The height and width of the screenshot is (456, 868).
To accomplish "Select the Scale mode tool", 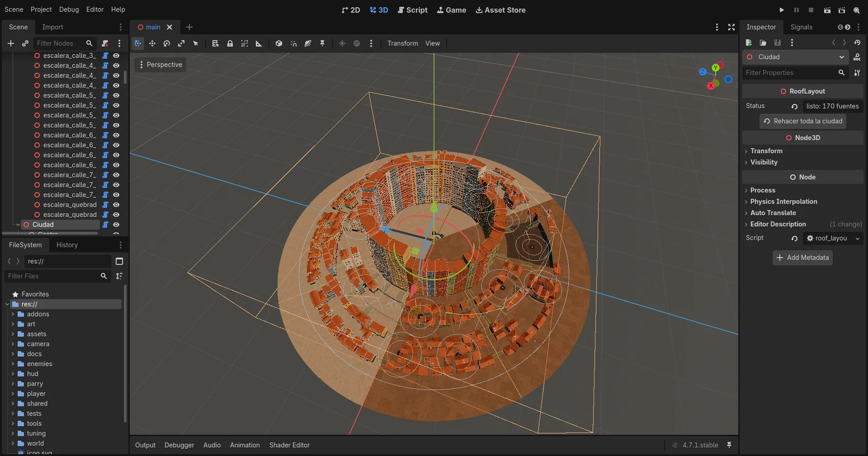I will click(181, 43).
